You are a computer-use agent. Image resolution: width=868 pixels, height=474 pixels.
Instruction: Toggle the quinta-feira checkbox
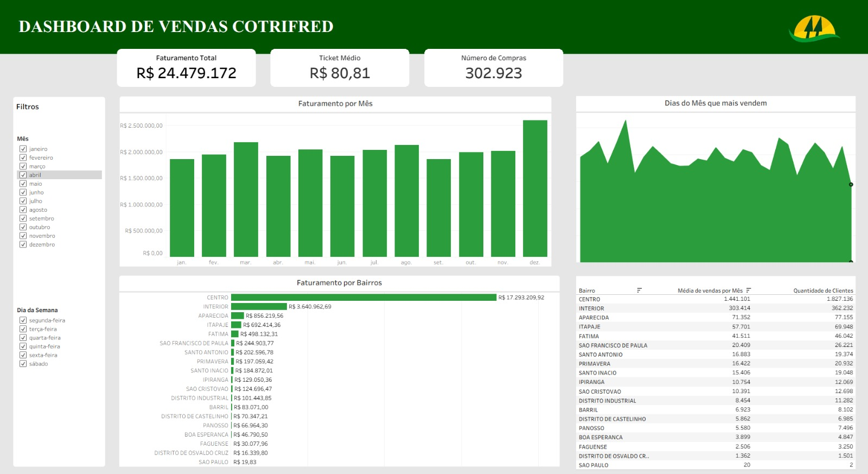tap(23, 346)
